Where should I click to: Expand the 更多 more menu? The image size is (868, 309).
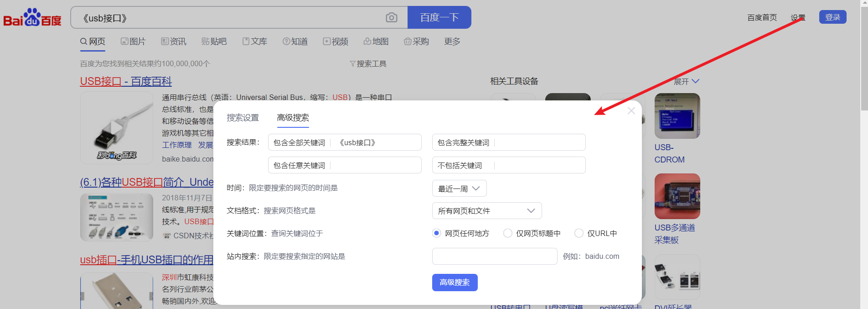tap(452, 42)
